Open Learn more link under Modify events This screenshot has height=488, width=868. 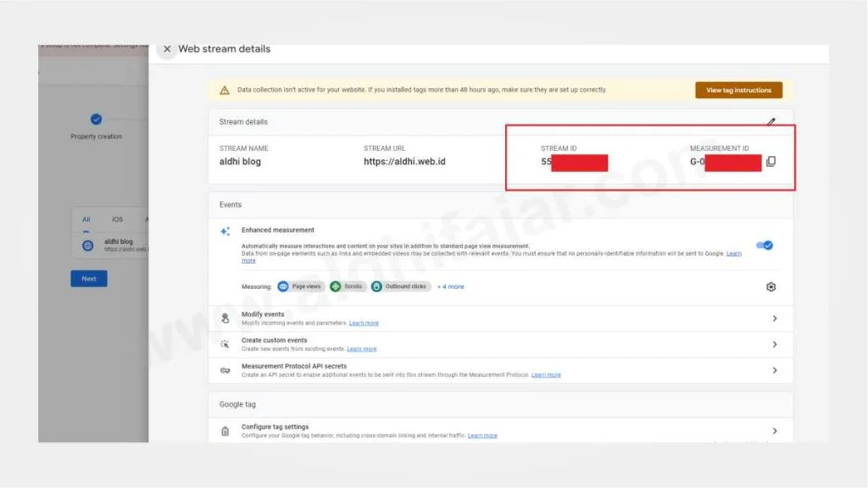364,323
